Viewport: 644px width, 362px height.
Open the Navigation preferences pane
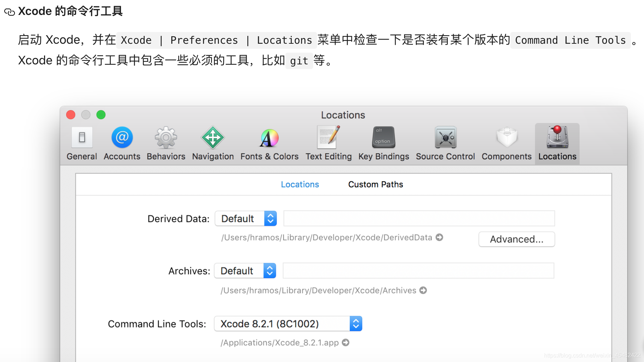point(213,144)
